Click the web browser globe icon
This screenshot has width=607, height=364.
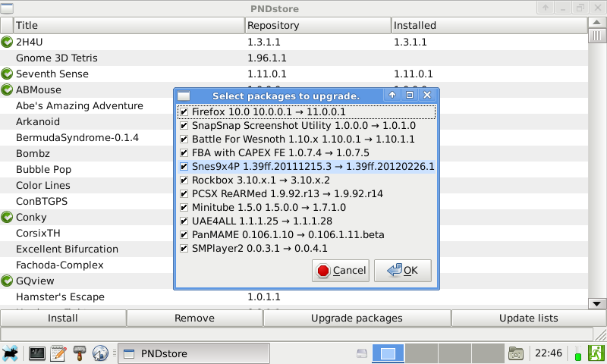click(100, 353)
